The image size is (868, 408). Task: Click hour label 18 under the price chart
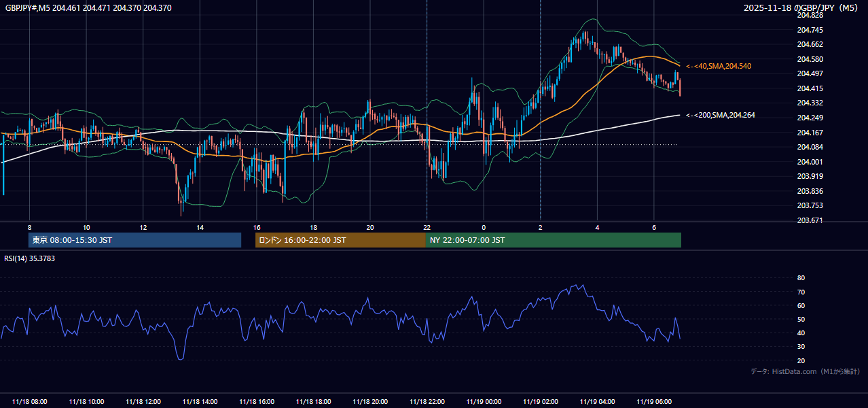coord(313,227)
